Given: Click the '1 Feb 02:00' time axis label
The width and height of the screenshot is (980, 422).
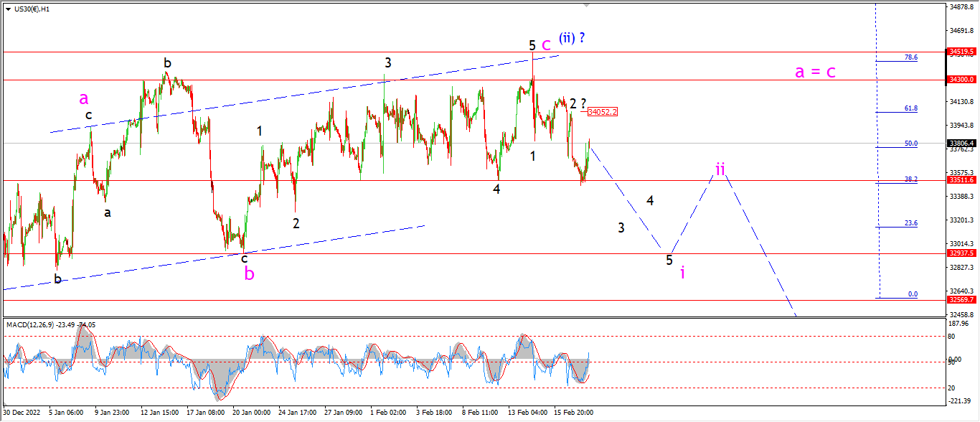Looking at the screenshot, I should [388, 413].
